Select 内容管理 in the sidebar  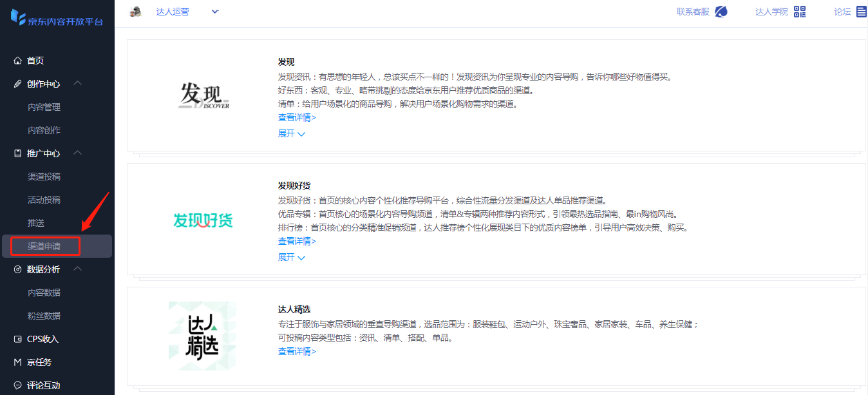point(44,107)
